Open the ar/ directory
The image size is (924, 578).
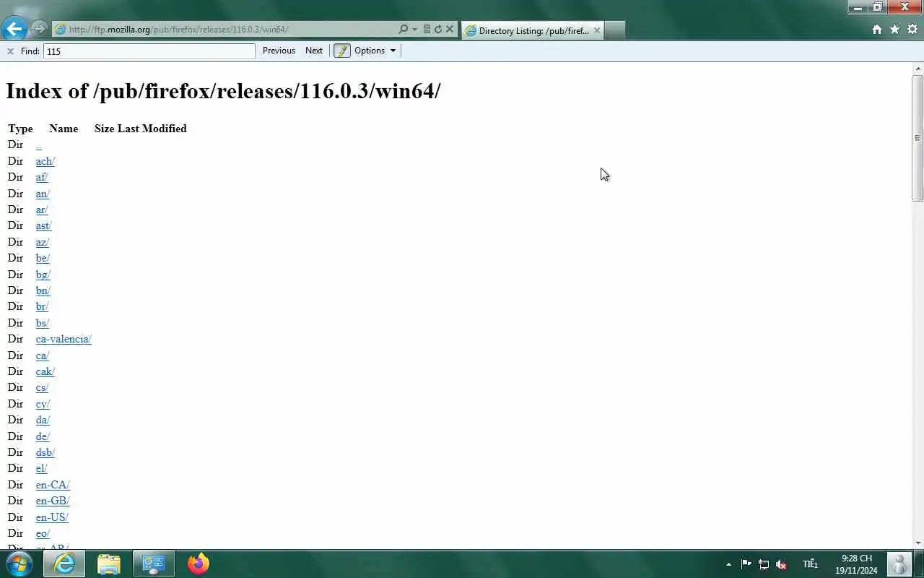pos(42,210)
